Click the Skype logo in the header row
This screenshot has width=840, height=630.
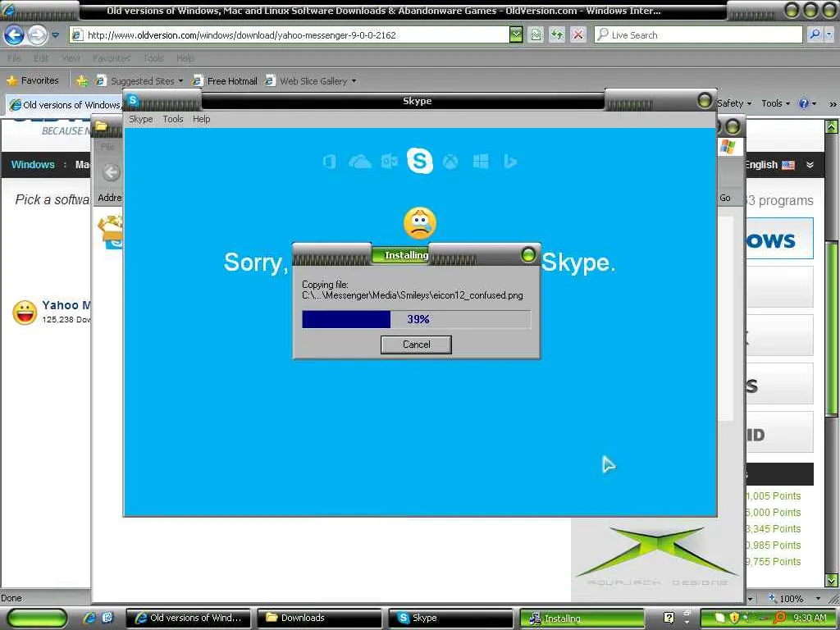click(x=419, y=161)
